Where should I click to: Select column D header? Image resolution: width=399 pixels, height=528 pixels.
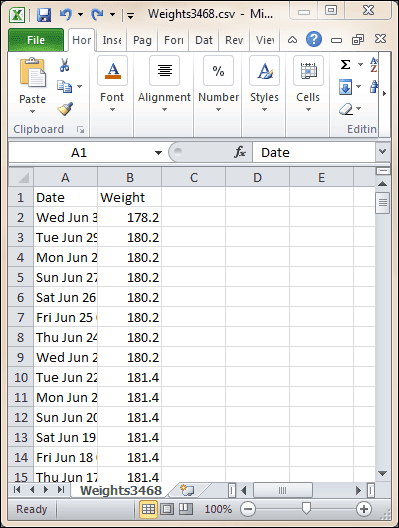click(x=257, y=177)
